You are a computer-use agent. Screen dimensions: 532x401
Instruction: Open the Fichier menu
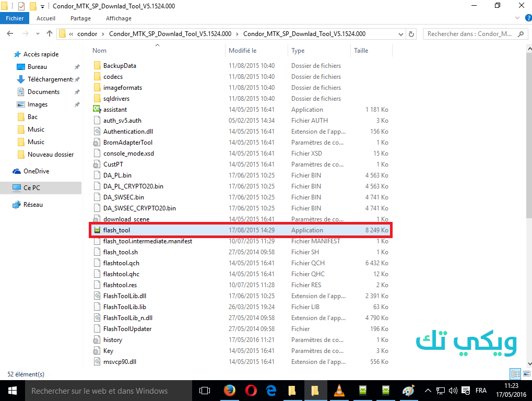click(15, 18)
